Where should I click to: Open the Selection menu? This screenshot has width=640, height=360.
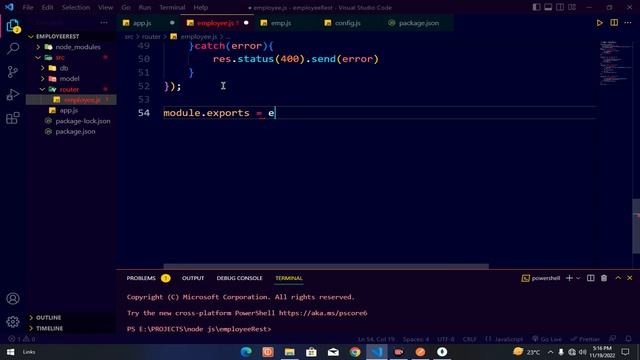(x=76, y=7)
